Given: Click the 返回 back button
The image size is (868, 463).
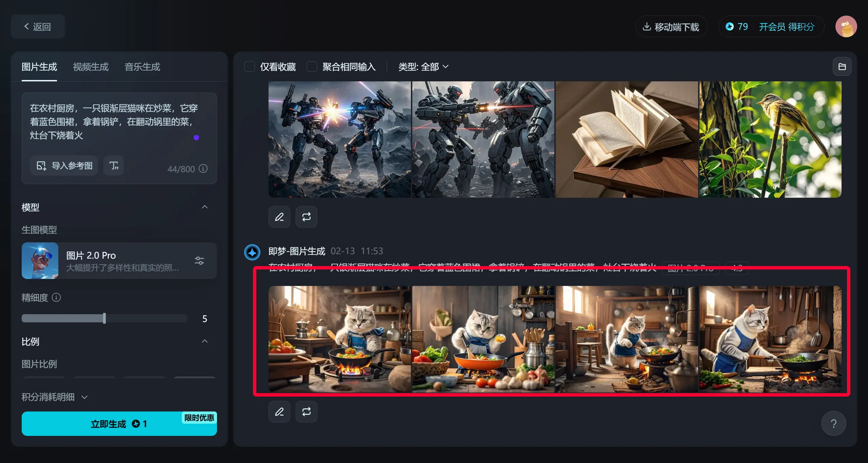Looking at the screenshot, I should click(38, 27).
